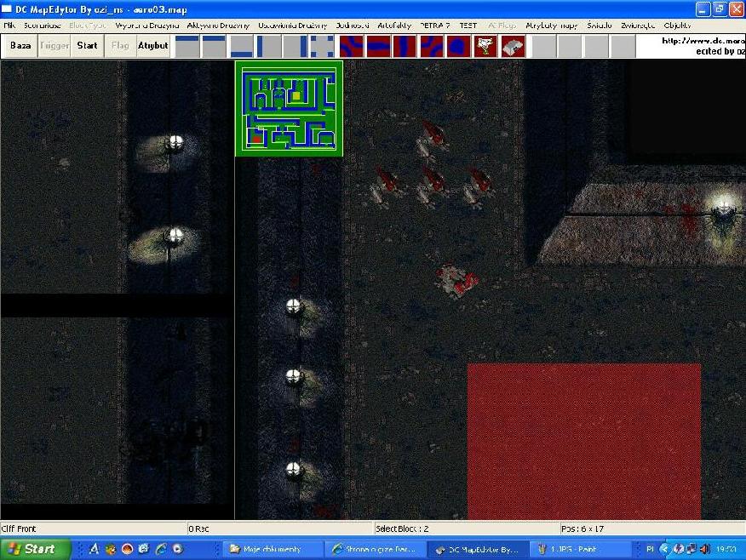Open the PETRA 7 menu
The image size is (746, 560).
(435, 26)
